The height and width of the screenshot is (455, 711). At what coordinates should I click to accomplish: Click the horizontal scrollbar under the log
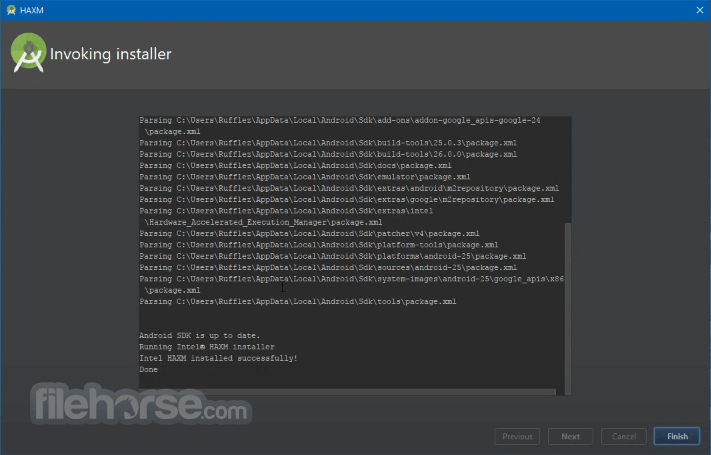tap(347, 391)
